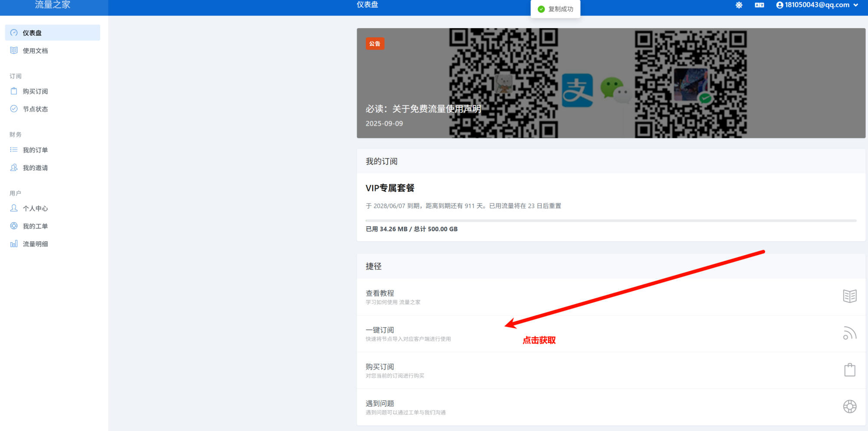Click the 流量之家 site logo text
The width and height of the screenshot is (868, 431).
53,5
